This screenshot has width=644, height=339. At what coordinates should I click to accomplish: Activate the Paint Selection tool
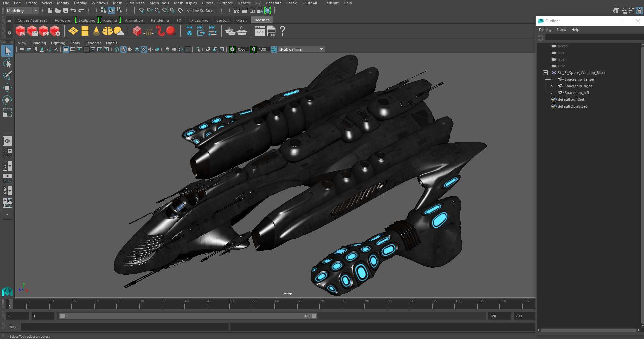(x=7, y=75)
